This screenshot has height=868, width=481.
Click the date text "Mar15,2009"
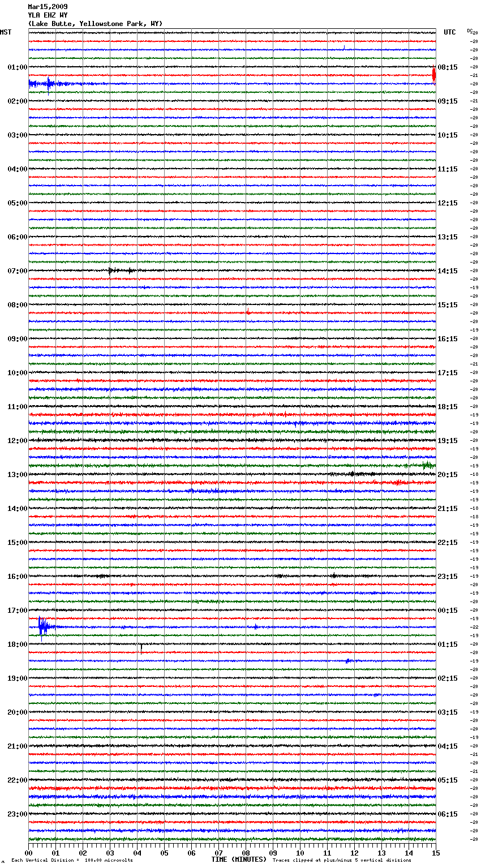pyautogui.click(x=48, y=7)
